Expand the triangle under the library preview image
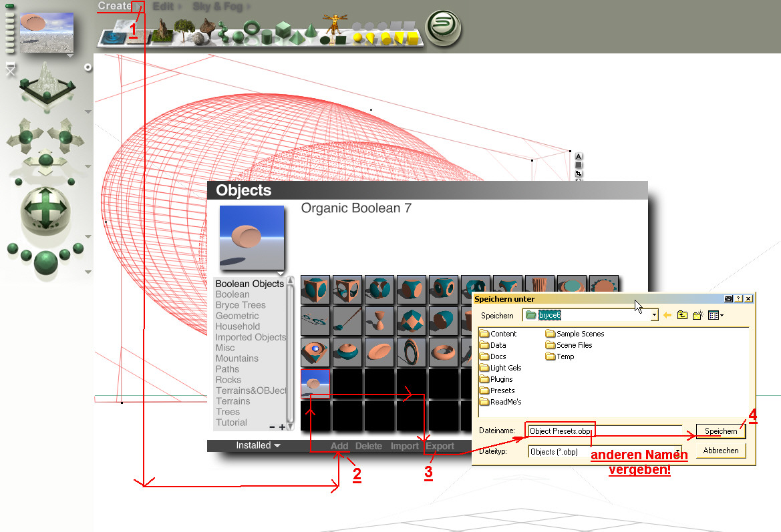The height and width of the screenshot is (532, 781). click(x=281, y=274)
